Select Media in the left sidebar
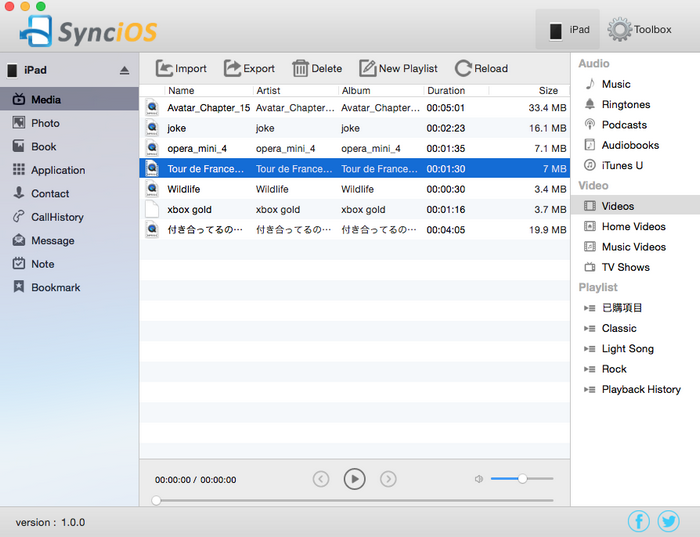Image resolution: width=700 pixels, height=537 pixels. tap(69, 99)
